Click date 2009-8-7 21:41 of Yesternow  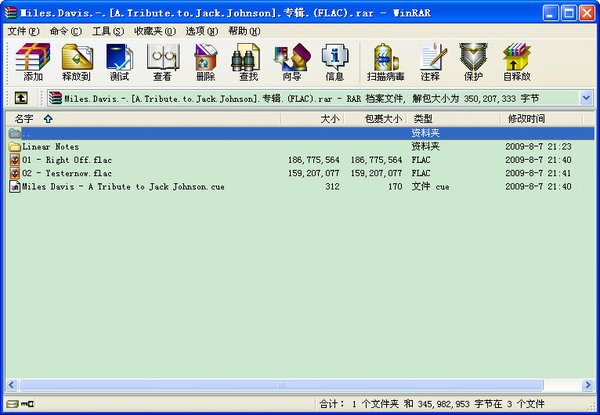(x=538, y=173)
